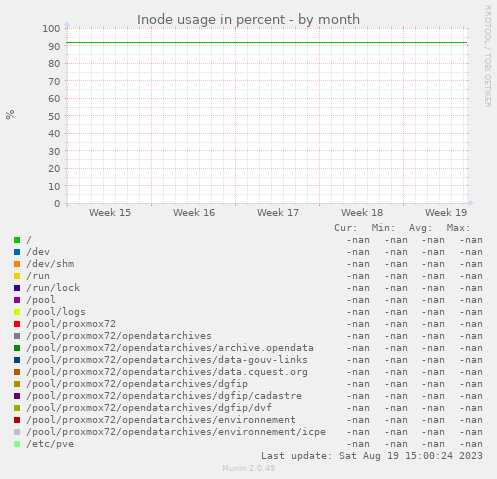Click the yellow swatch for /run
Screen dimensions: 497x479
pyautogui.click(x=17, y=276)
